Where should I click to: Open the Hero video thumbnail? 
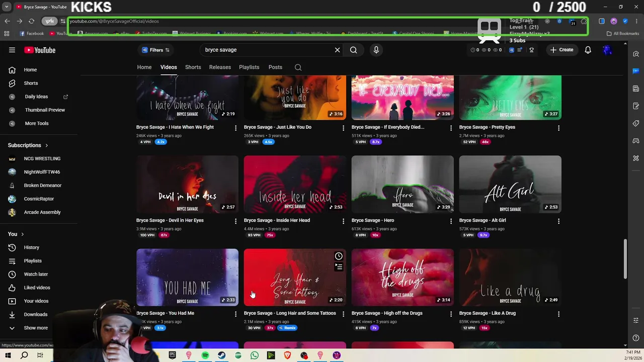coord(403,184)
